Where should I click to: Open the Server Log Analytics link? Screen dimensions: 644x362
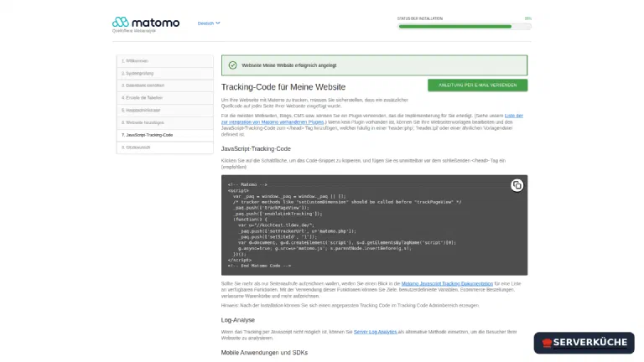click(x=376, y=332)
